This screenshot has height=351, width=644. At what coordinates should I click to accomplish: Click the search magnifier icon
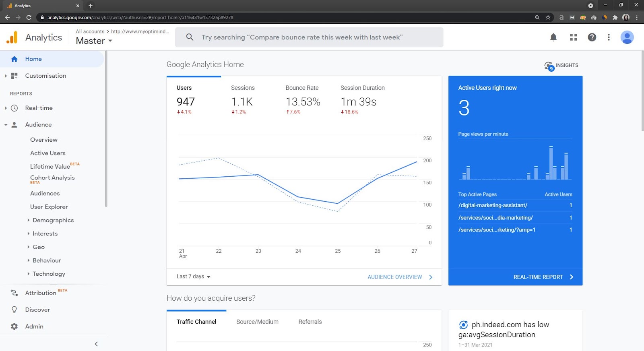[190, 37]
